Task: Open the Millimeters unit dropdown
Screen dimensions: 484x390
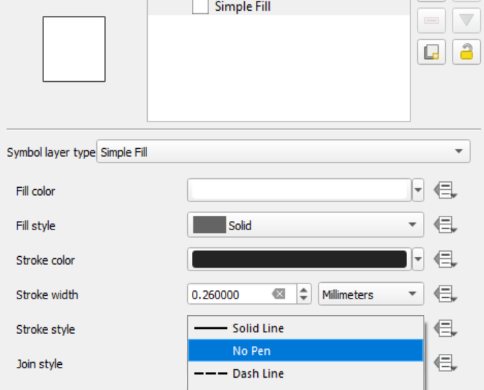Action: (371, 294)
